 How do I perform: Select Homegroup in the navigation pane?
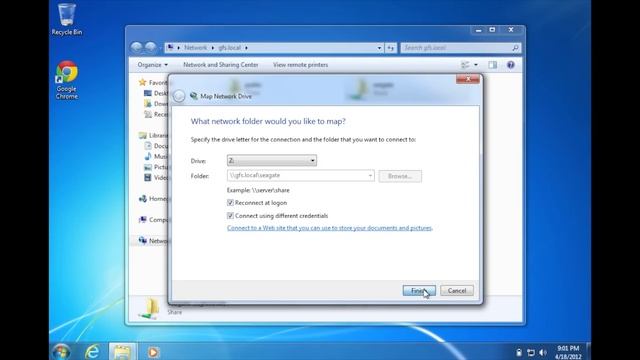(153, 199)
